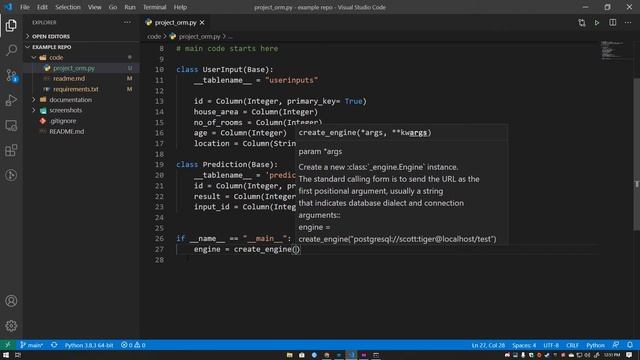Click the taskbar clock
The image size is (640, 360).
612,355
